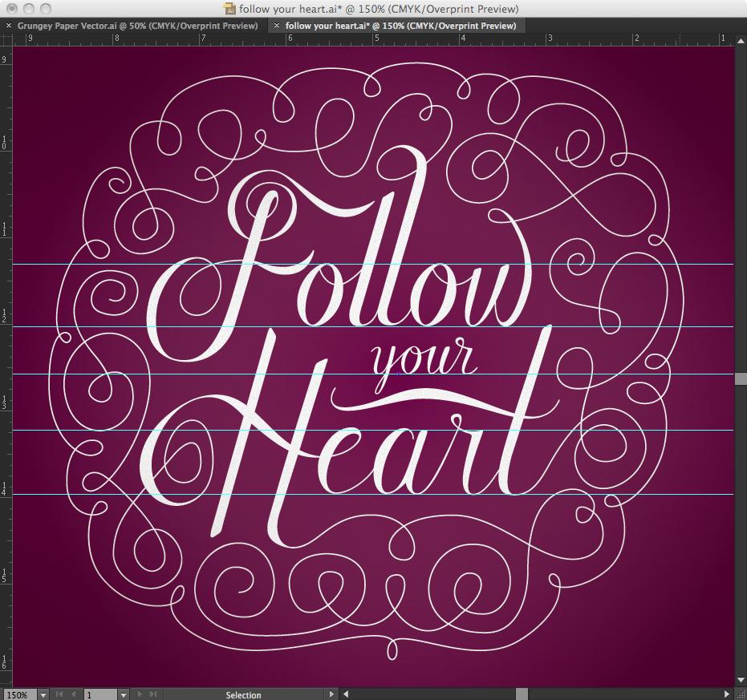Close the follow your heart.ai tab
Viewport: 747px width, 700px height.
click(277, 26)
